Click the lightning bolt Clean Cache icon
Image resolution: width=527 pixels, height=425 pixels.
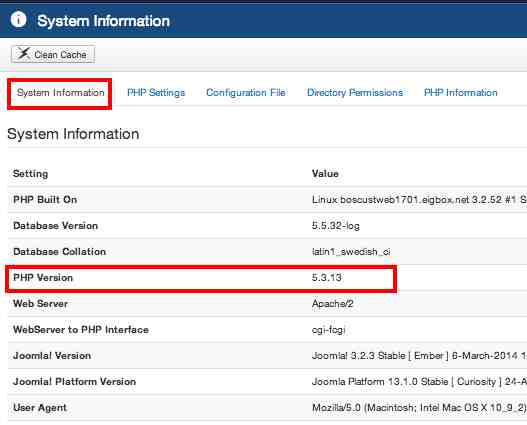coord(24,54)
